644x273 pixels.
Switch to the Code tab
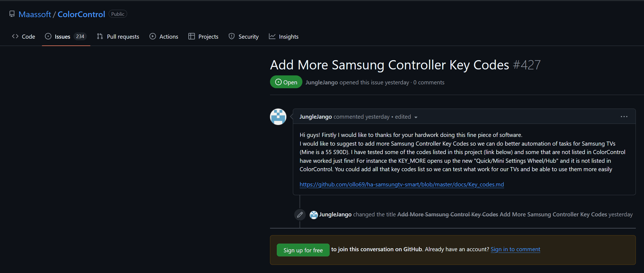pyautogui.click(x=24, y=36)
